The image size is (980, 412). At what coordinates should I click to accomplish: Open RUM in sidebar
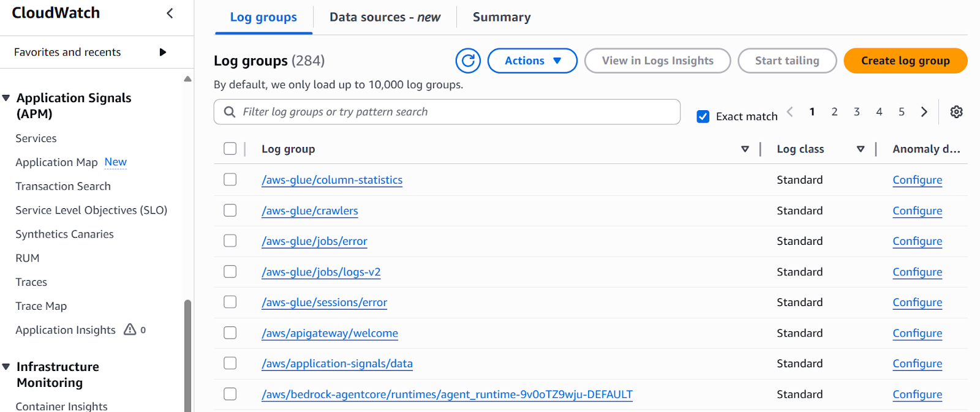pos(28,258)
